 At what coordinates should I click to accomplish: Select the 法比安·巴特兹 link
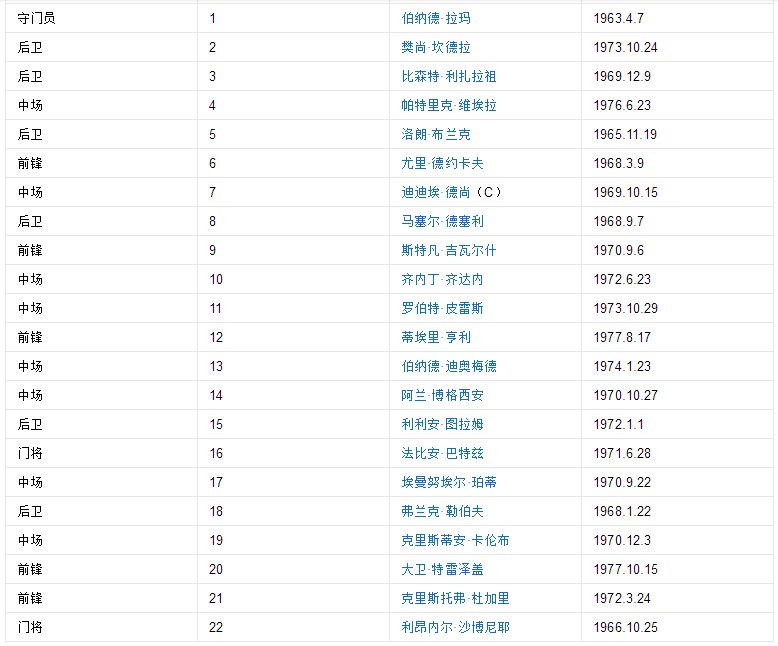tap(442, 453)
